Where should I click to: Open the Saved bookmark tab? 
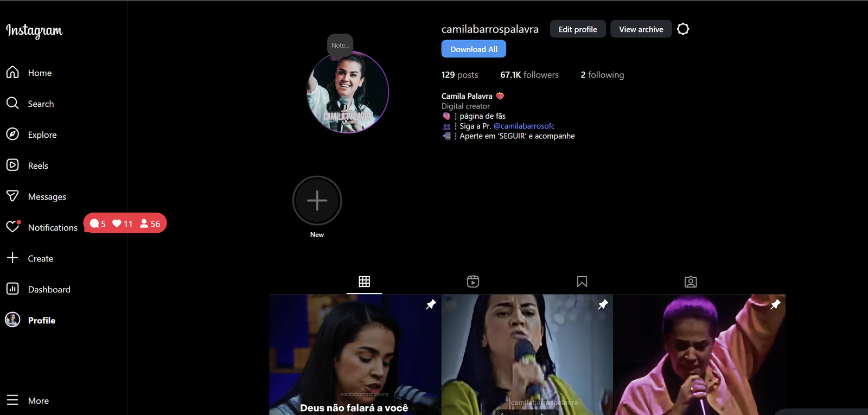point(582,282)
